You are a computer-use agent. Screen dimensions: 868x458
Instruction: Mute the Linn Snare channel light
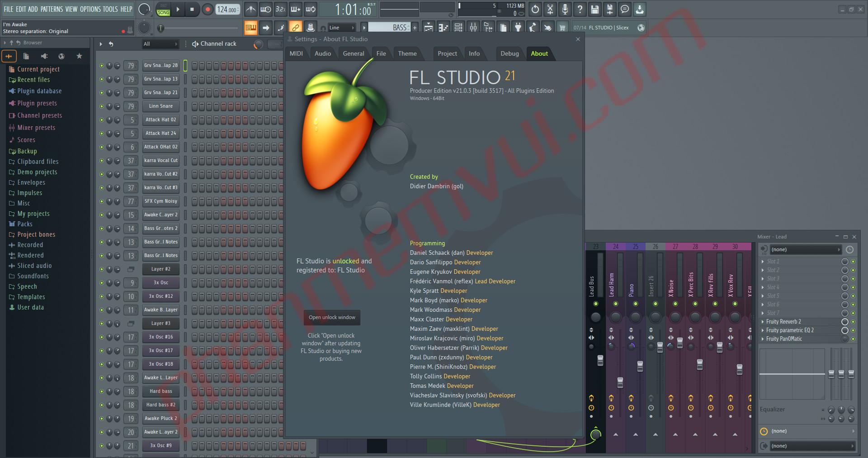(101, 106)
